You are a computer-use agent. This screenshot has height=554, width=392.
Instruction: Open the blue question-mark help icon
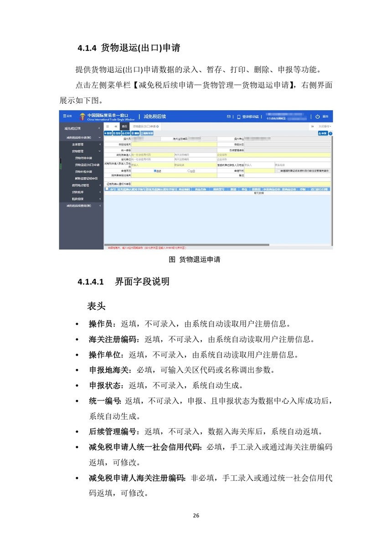tap(330, 133)
